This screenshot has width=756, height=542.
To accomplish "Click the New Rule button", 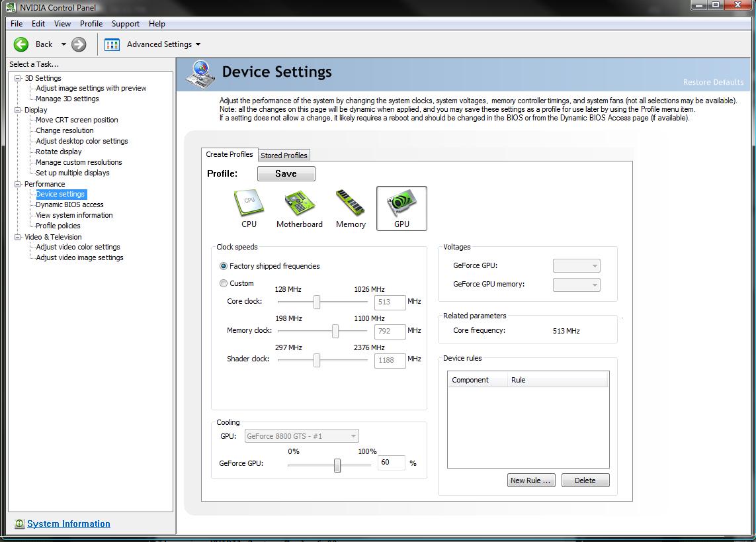I will click(531, 480).
